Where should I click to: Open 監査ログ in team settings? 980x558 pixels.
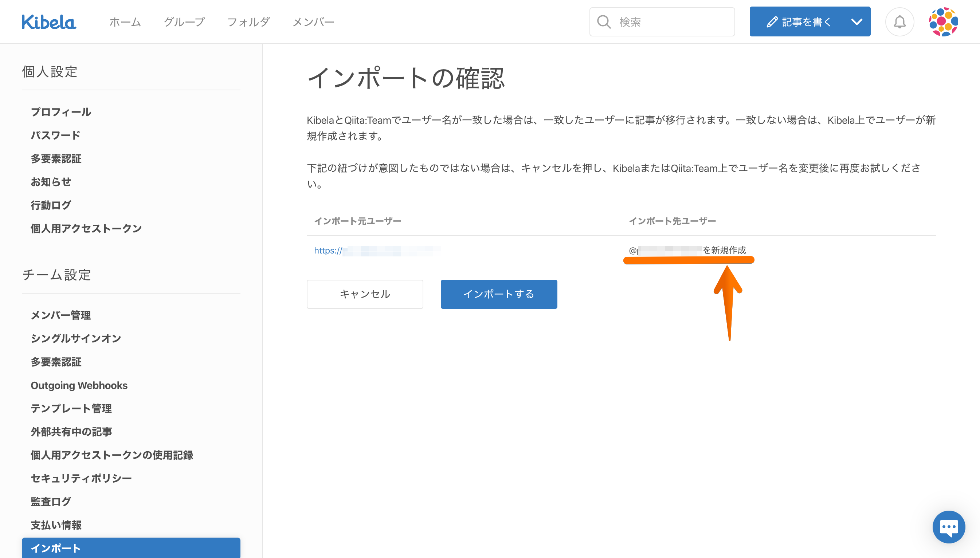point(51,501)
